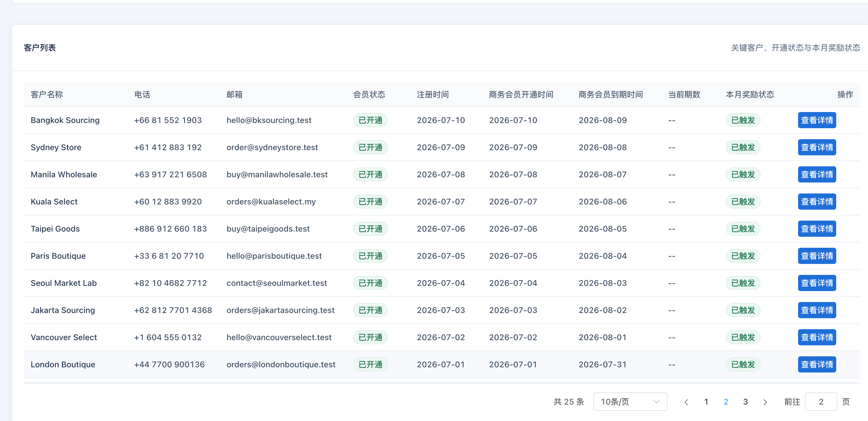View details for Bangkok Sourcing
Viewport: 868px width, 421px height.
click(817, 120)
